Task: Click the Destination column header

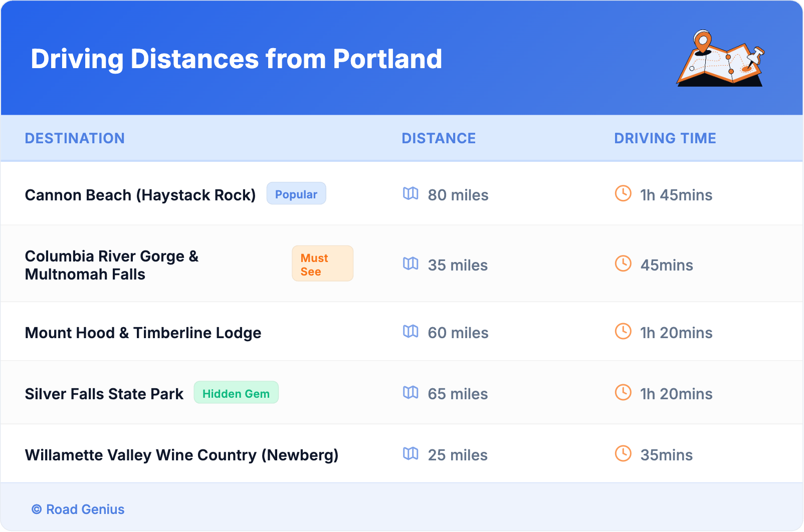Action: [75, 138]
